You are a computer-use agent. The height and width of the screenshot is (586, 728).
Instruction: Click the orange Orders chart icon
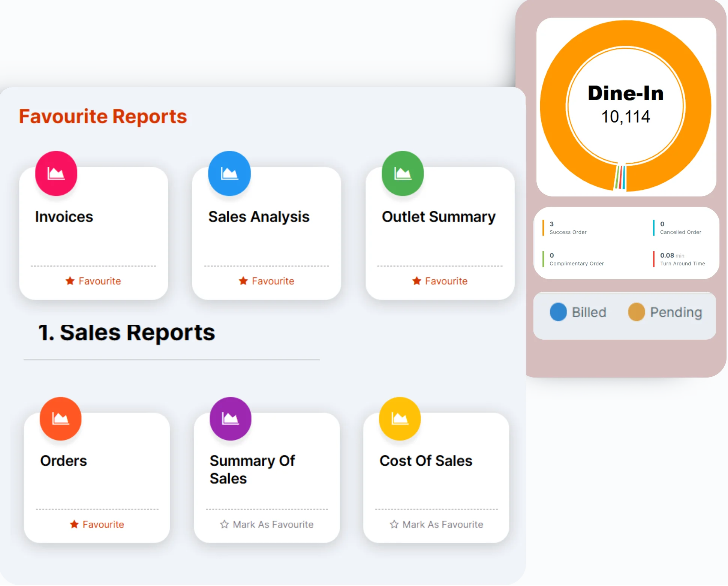(61, 418)
